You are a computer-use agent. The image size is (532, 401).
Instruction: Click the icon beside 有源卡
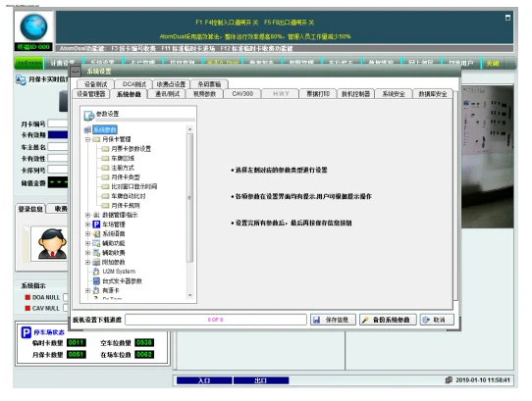96,290
